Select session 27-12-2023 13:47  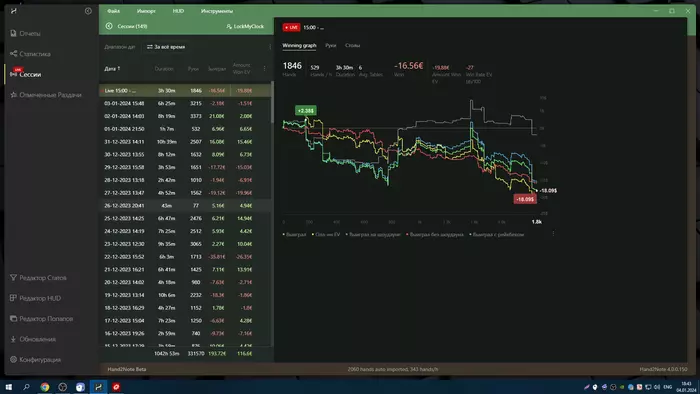point(185,193)
